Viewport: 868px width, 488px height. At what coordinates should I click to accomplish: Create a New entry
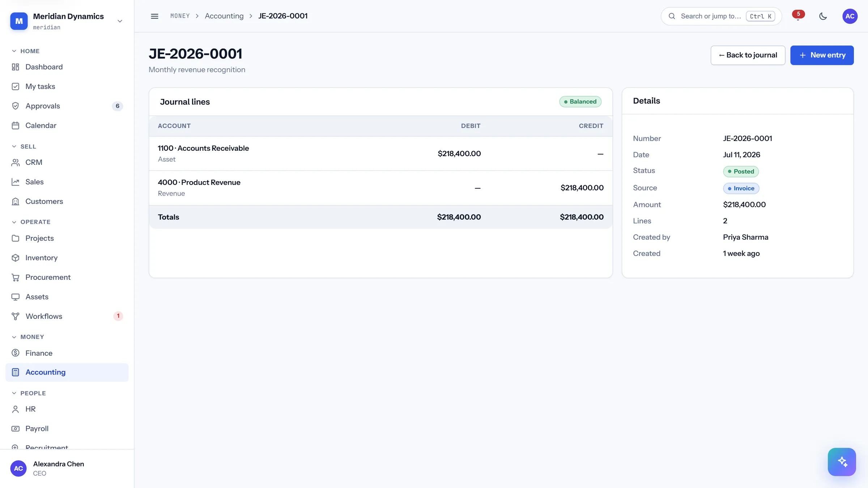(822, 55)
